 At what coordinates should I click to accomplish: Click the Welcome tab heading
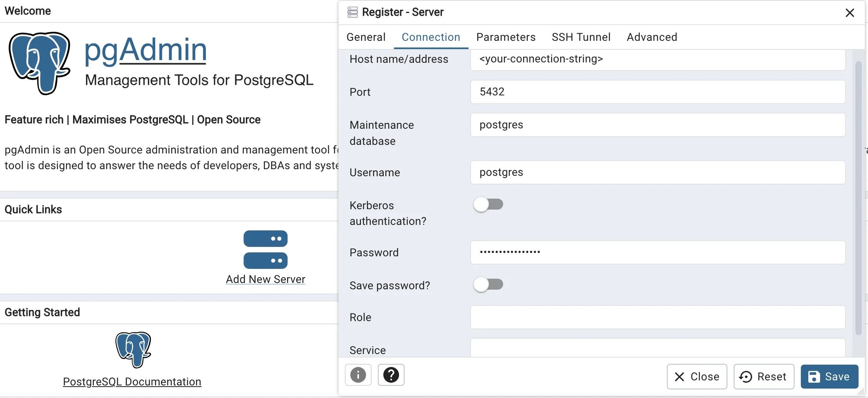tap(28, 11)
